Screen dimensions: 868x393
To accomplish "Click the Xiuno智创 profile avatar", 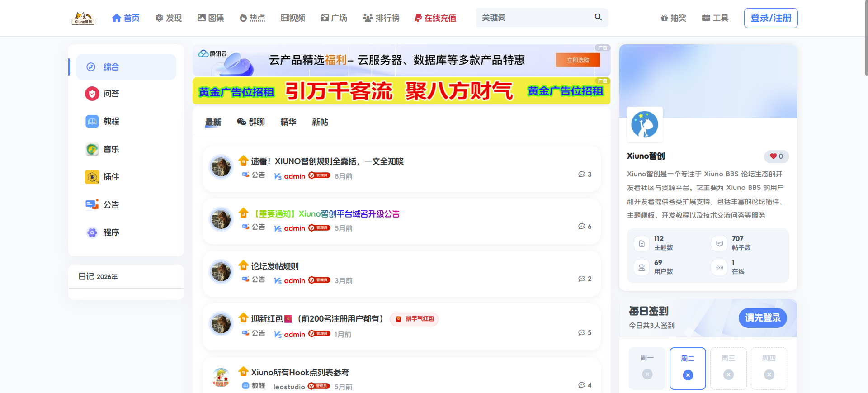I will click(x=645, y=124).
